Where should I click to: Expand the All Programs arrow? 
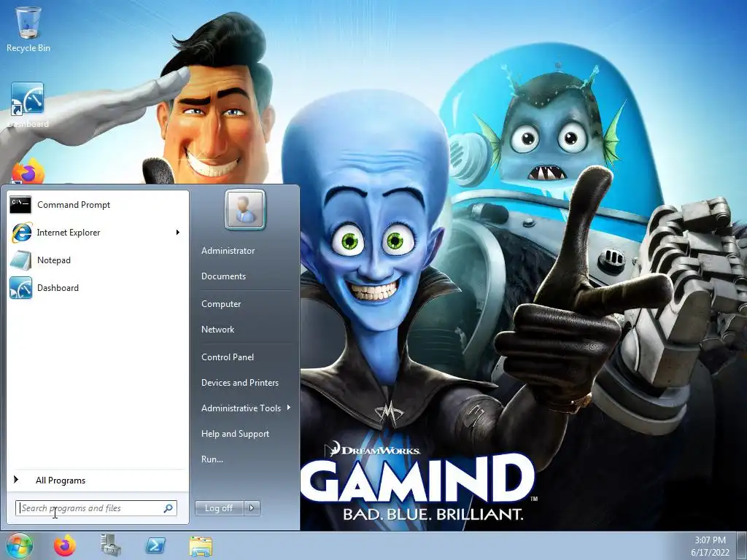click(16, 480)
